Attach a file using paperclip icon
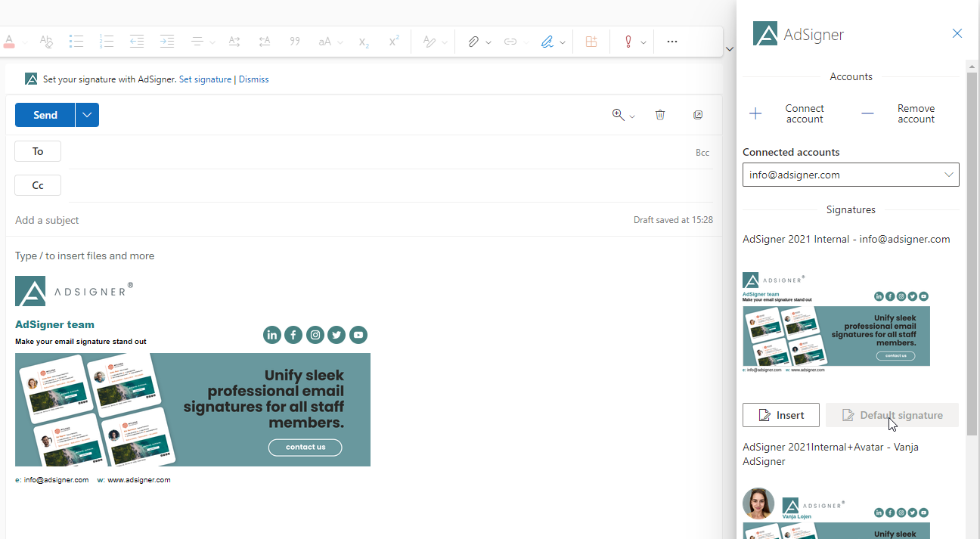The height and width of the screenshot is (539, 980). [473, 42]
